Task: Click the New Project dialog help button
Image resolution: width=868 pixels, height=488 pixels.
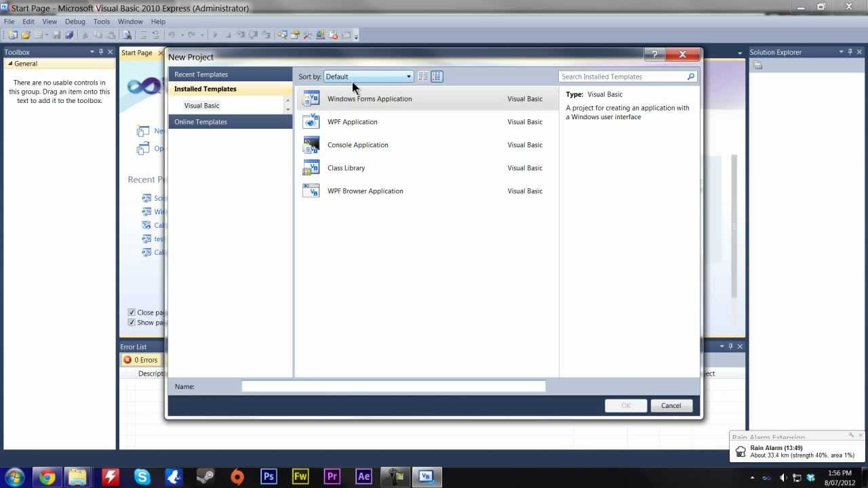Action: 654,54
